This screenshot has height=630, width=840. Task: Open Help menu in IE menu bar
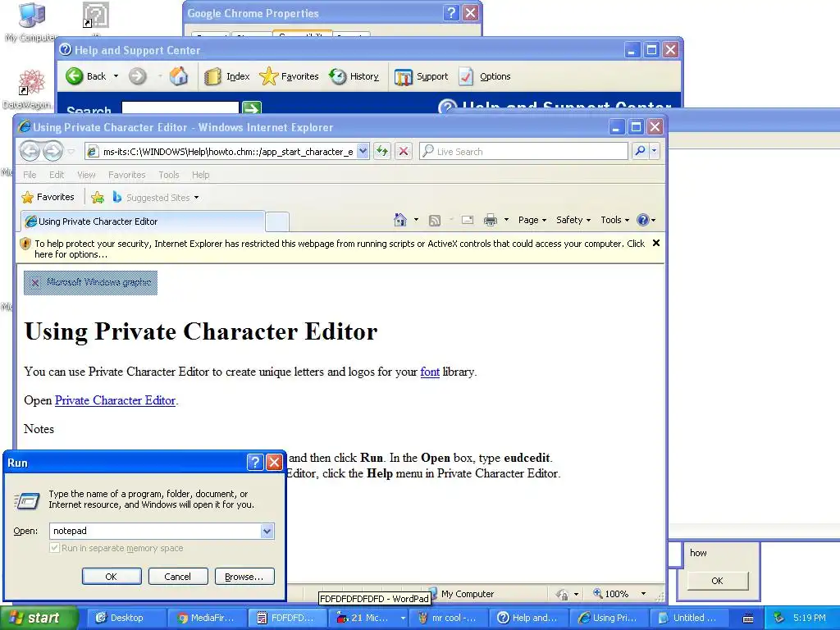pos(200,175)
